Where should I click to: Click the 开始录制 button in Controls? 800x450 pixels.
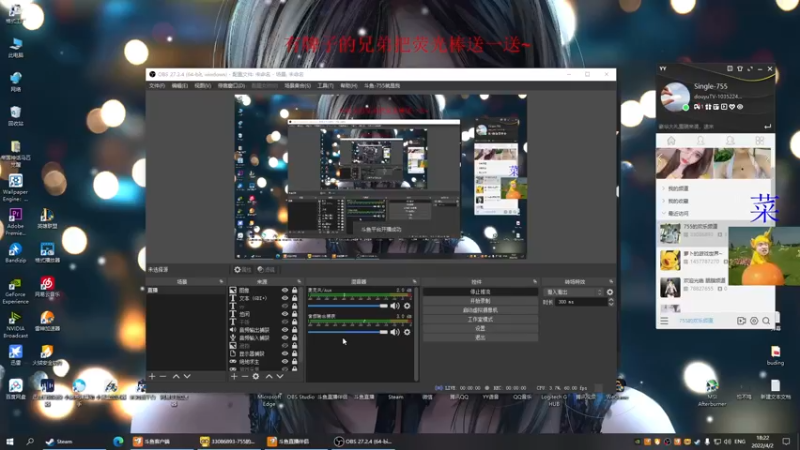(x=480, y=301)
